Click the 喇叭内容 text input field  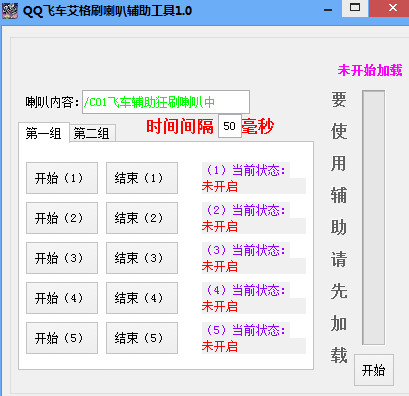tap(166, 102)
